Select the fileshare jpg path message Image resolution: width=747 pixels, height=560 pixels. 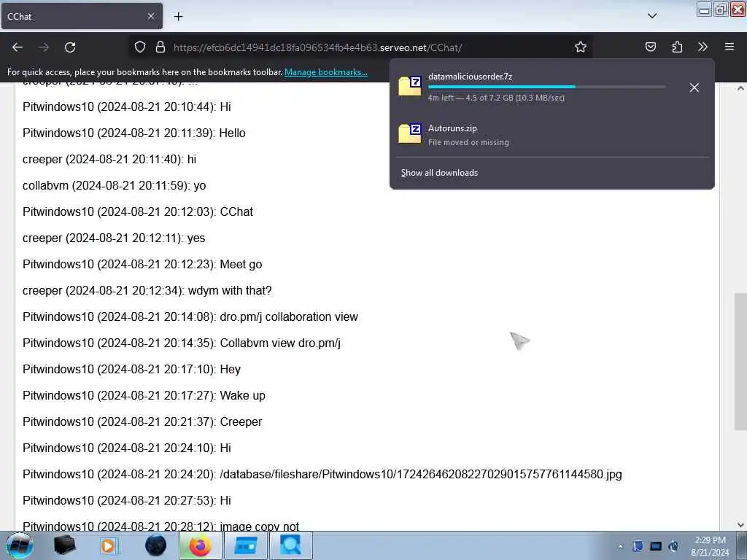click(x=322, y=474)
